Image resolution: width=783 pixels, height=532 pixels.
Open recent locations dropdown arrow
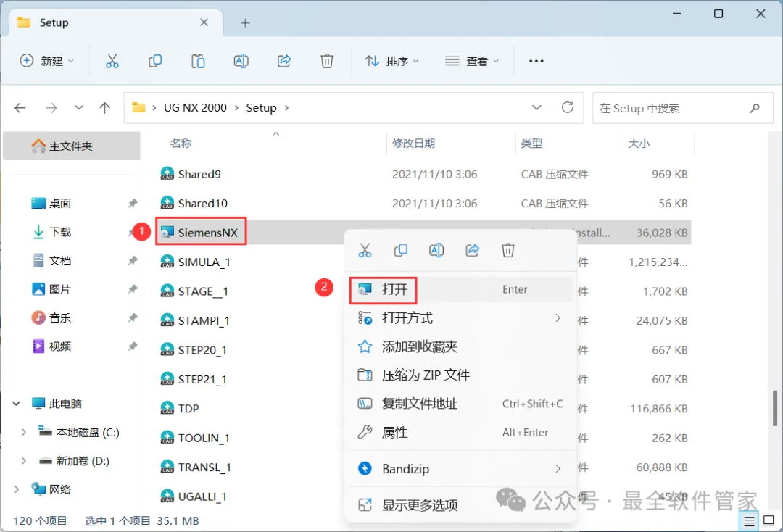[79, 108]
